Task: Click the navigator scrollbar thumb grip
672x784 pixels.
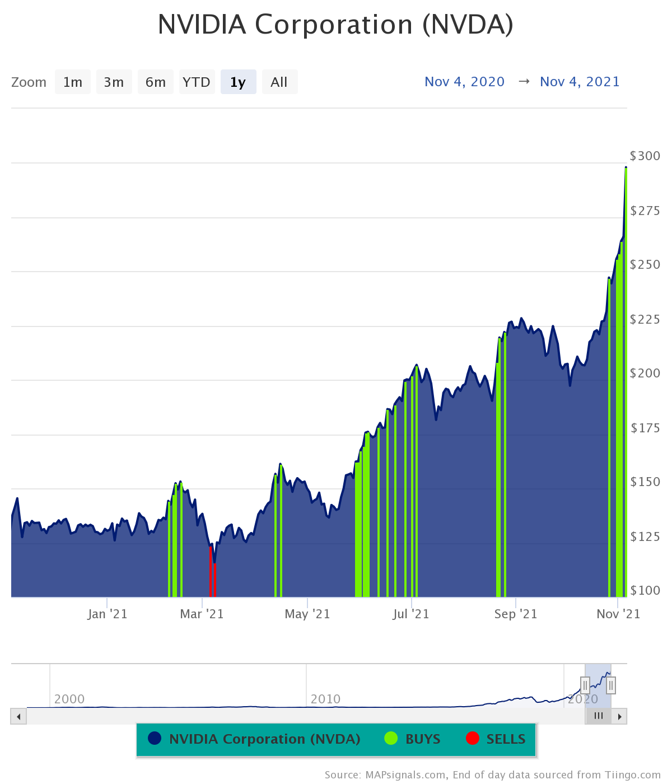Action: click(x=599, y=716)
